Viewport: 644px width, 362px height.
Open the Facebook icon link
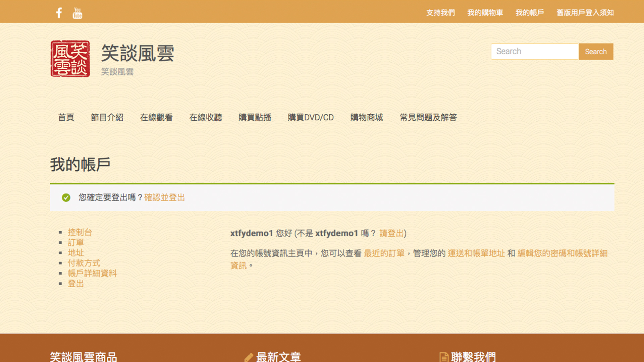pos(59,13)
